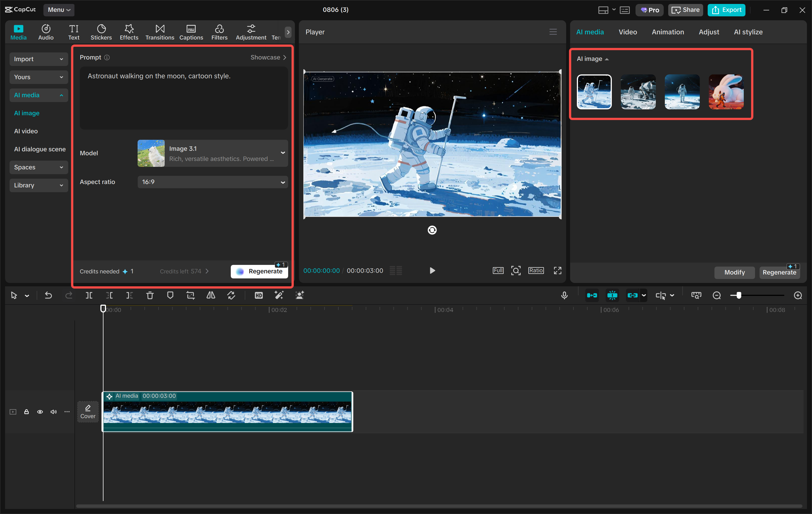Screen dimensions: 812x514
Task: Click the Prompt info icon
Action: (x=107, y=57)
